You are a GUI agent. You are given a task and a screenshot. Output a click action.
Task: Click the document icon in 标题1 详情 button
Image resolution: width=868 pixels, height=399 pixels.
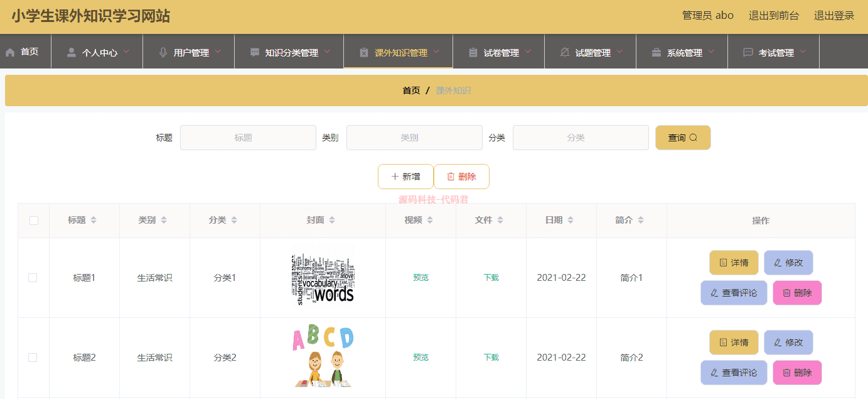tap(724, 263)
